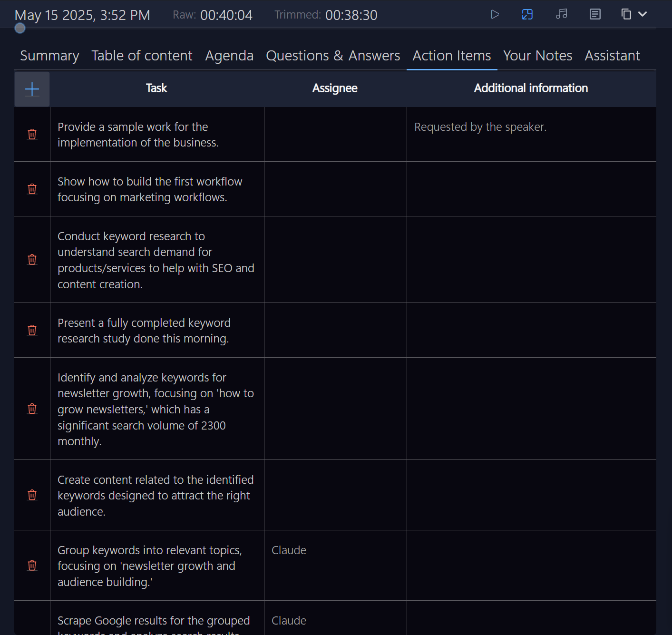Screen dimensions: 672x635
Task: Click 'Group keywords into relevant topics' text
Action: tap(150, 566)
